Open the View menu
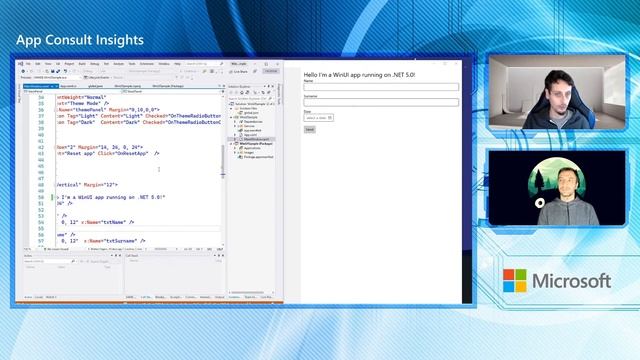 point(48,64)
